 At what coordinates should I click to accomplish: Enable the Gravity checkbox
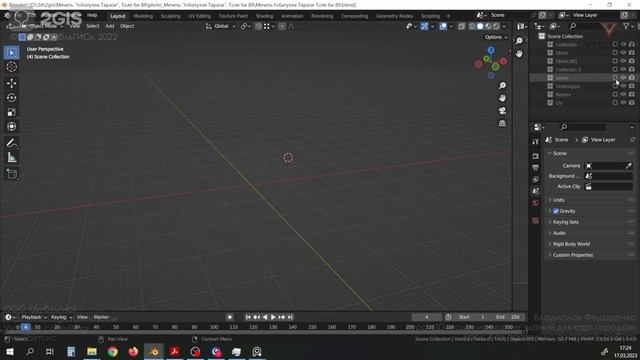[556, 211]
